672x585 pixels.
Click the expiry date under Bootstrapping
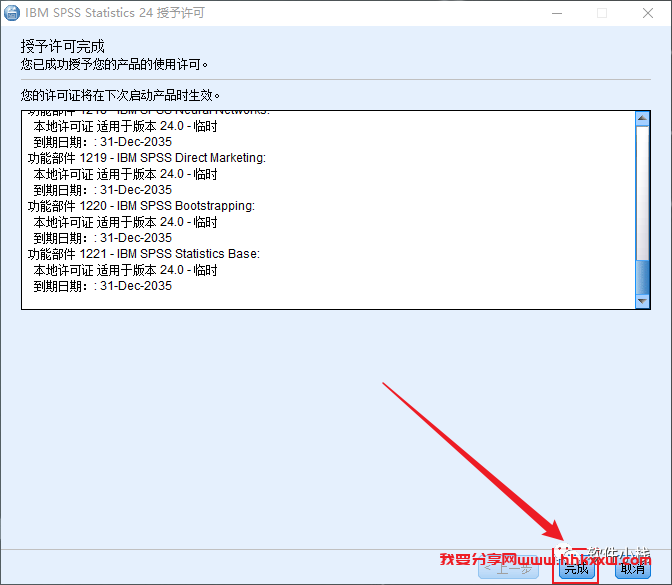point(102,238)
